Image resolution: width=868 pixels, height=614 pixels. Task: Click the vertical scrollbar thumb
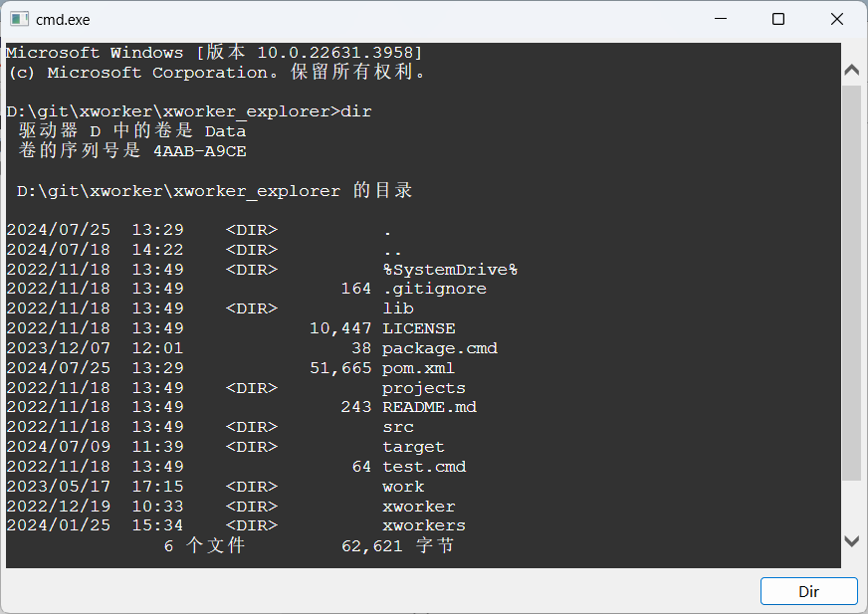(851, 283)
